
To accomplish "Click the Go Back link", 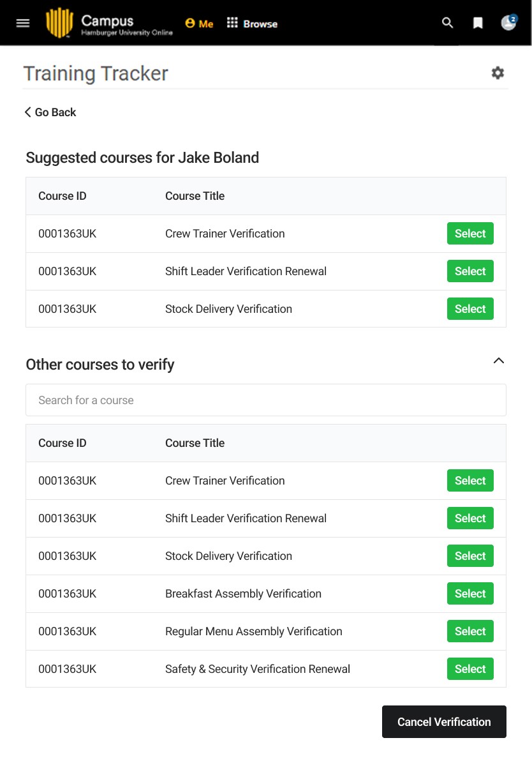I will click(50, 112).
